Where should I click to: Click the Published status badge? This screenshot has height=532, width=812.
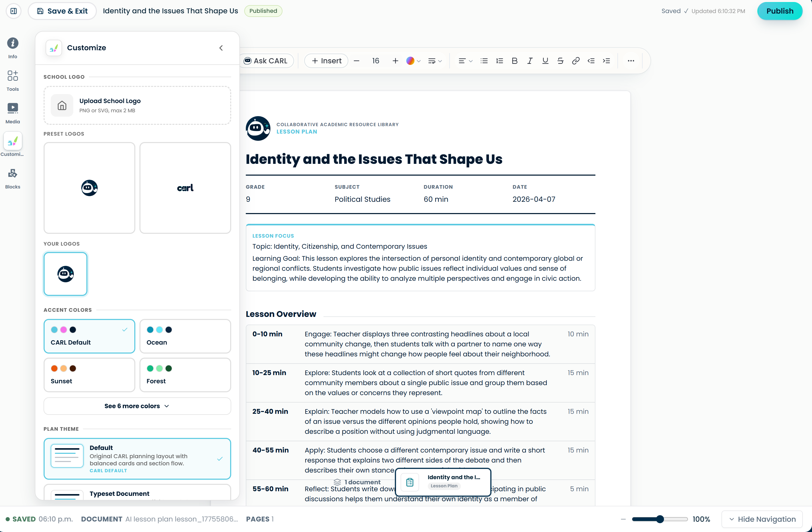pos(263,11)
